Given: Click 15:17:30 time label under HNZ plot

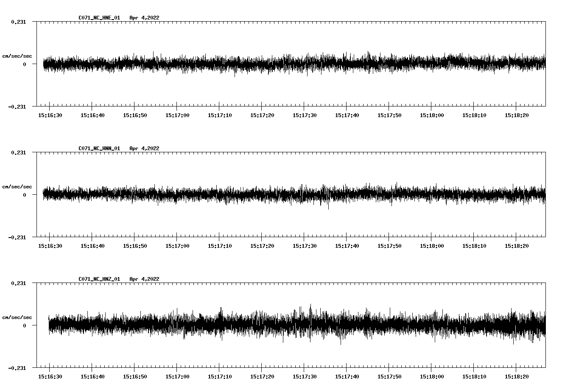Looking at the screenshot, I should click(x=305, y=377).
